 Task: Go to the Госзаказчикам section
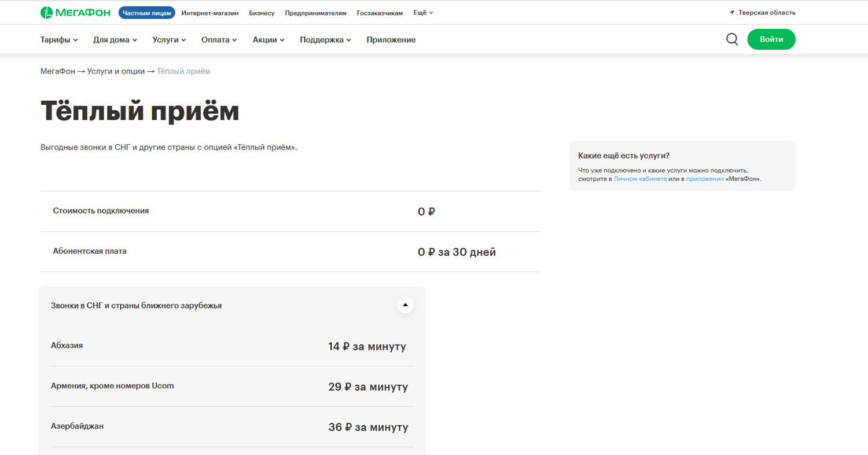click(x=380, y=13)
